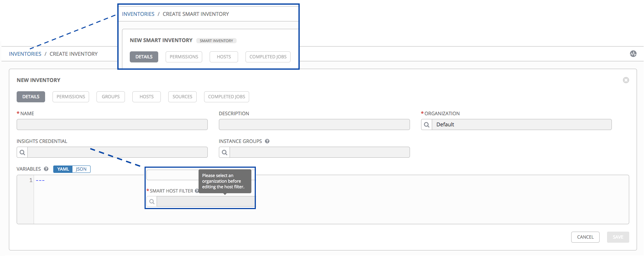The width and height of the screenshot is (644, 256).
Task: Open the Smart Host Filter search icon
Action: [x=152, y=201]
